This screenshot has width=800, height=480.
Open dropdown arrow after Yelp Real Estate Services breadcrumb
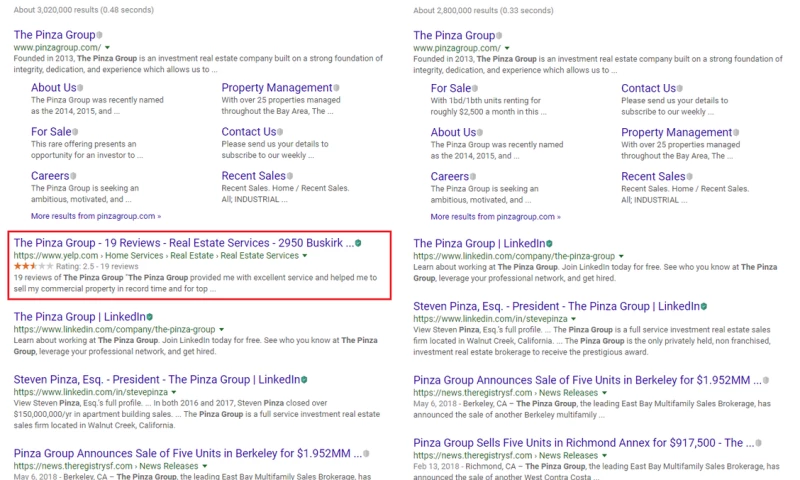305,256
